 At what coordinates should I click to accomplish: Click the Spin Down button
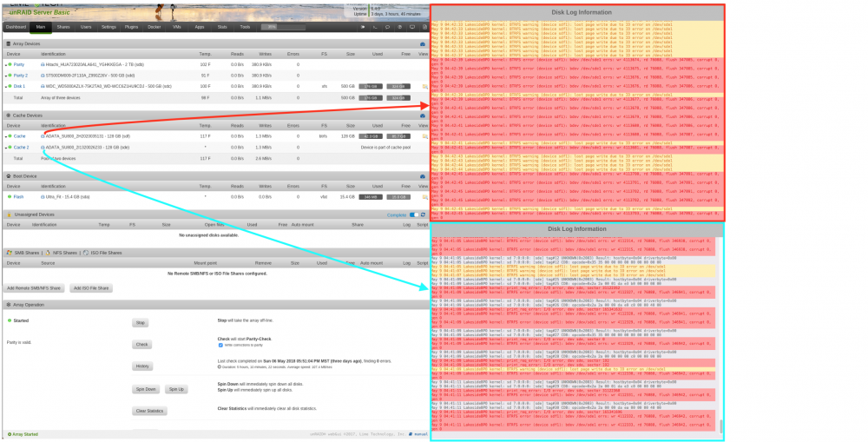point(146,389)
